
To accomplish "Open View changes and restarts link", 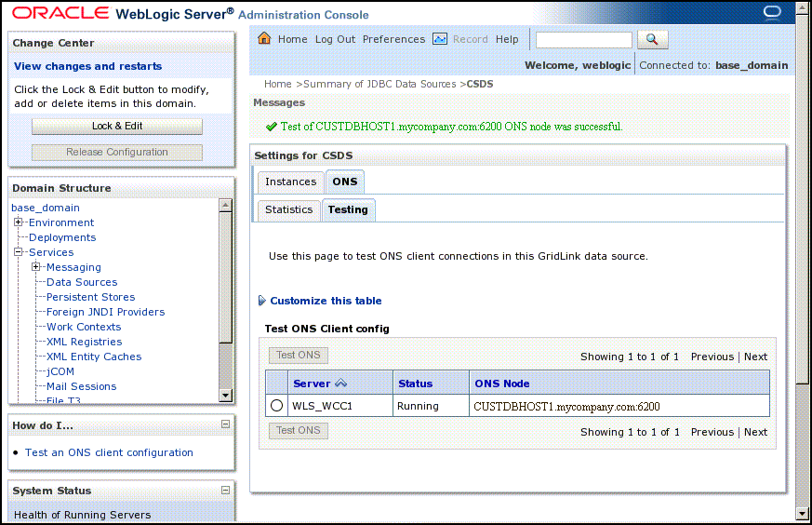I will (88, 66).
